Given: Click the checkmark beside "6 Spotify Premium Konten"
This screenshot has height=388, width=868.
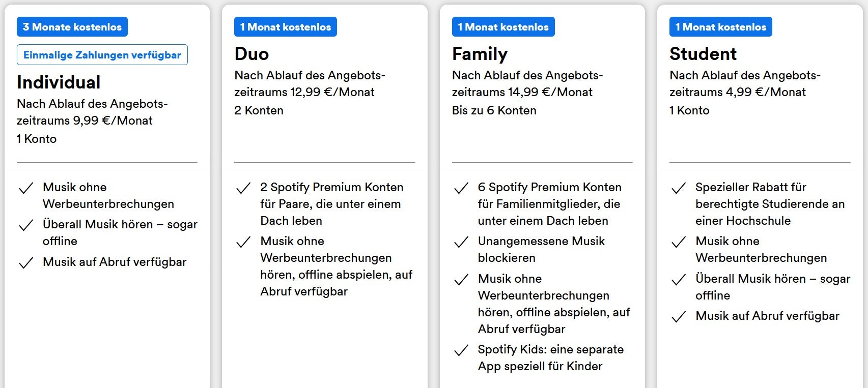Looking at the screenshot, I should pos(461,188).
